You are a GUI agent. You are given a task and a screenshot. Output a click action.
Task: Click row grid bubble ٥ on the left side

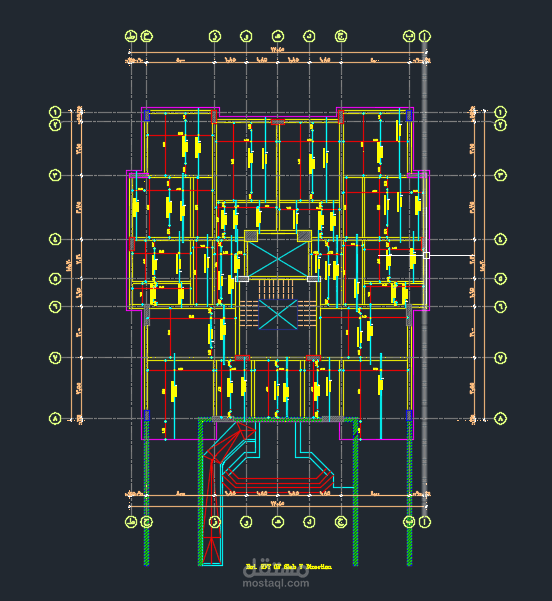(x=55, y=279)
